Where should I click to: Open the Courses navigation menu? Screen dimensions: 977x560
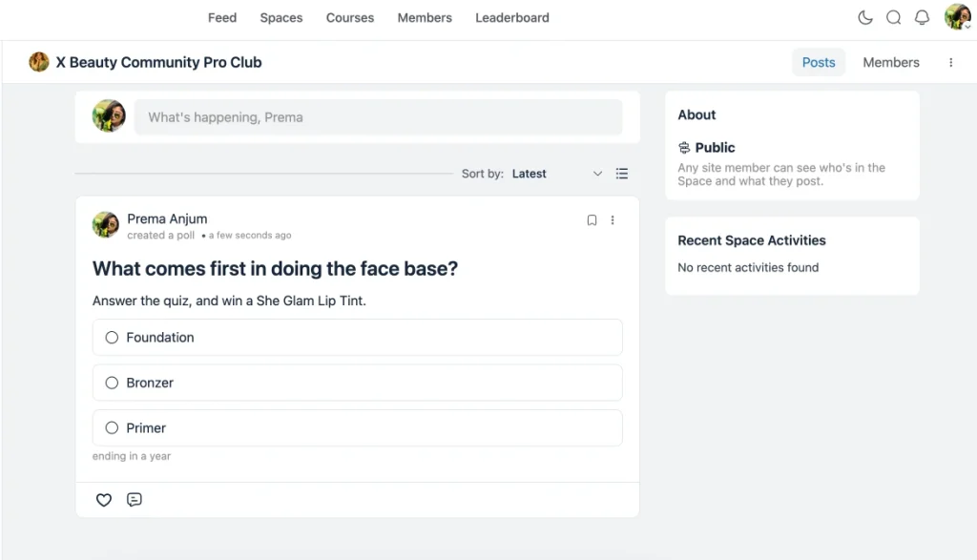pos(349,17)
